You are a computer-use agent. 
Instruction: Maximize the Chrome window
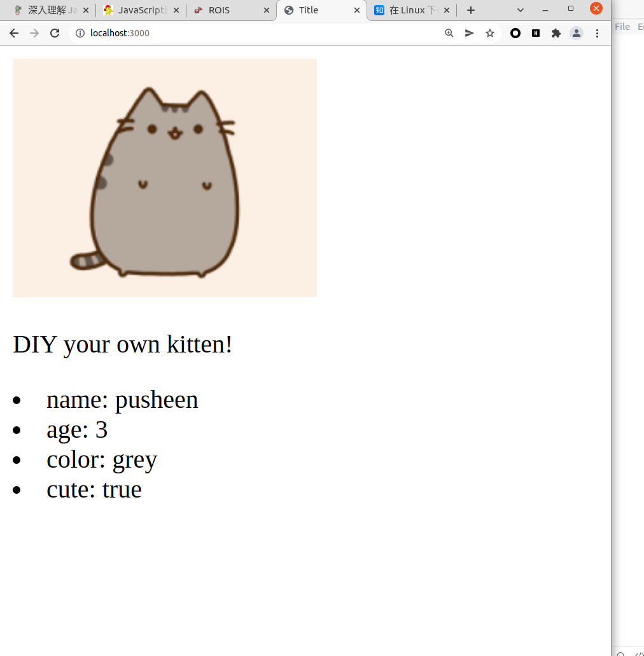[x=571, y=8]
